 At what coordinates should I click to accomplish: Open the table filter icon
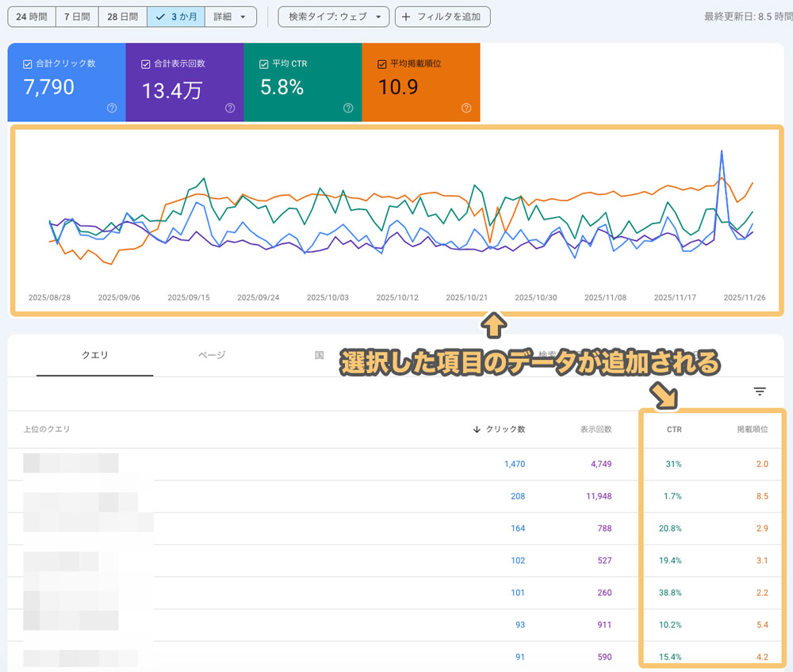click(760, 391)
